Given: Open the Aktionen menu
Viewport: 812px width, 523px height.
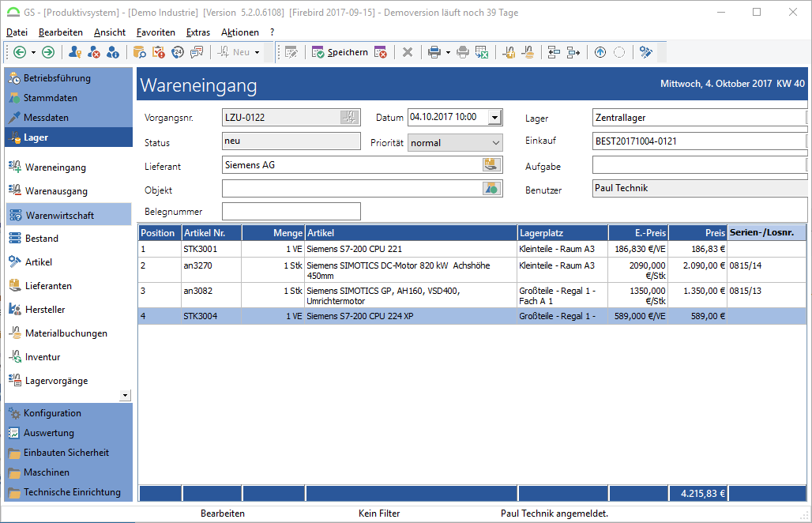Looking at the screenshot, I should tap(240, 32).
